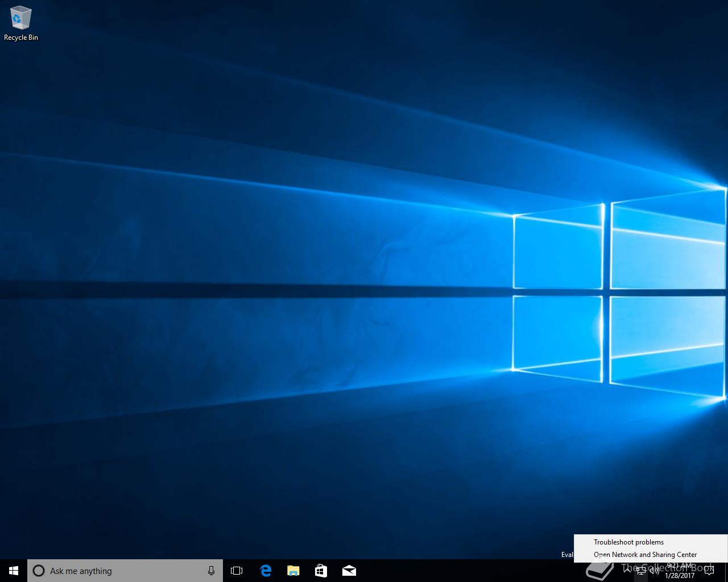Choose 'Open Network and Sharing Center'
The height and width of the screenshot is (582, 728).
click(651, 555)
